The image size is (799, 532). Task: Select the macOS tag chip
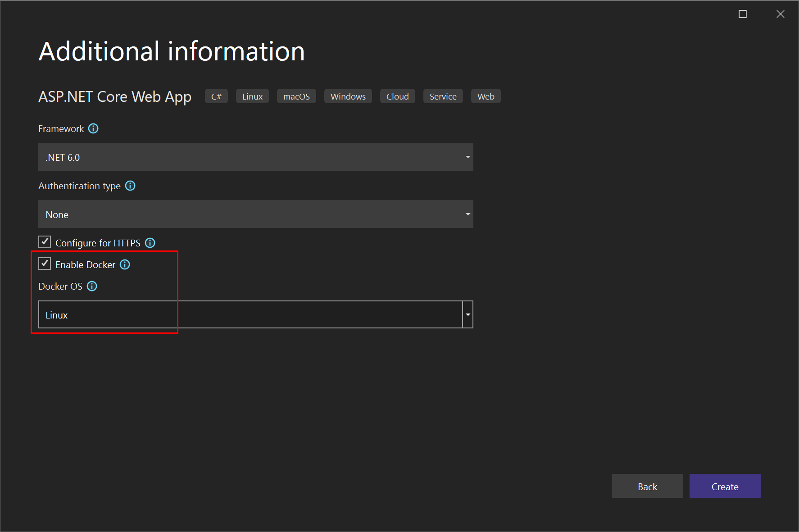(296, 96)
